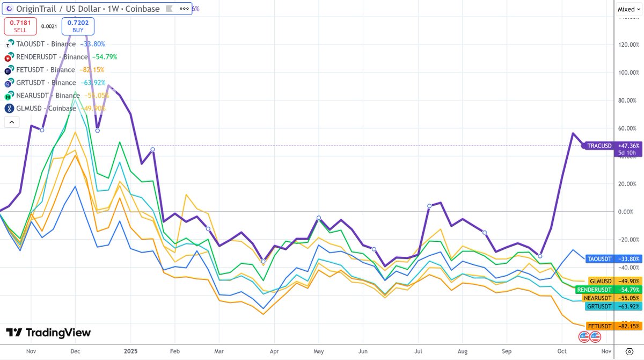Click the GLMUSD label on the right axis

(x=600, y=281)
